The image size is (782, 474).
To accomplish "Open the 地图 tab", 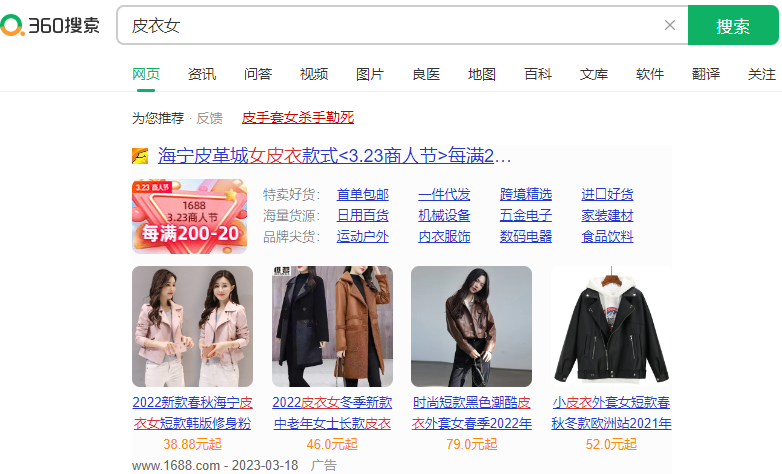I will coord(482,74).
